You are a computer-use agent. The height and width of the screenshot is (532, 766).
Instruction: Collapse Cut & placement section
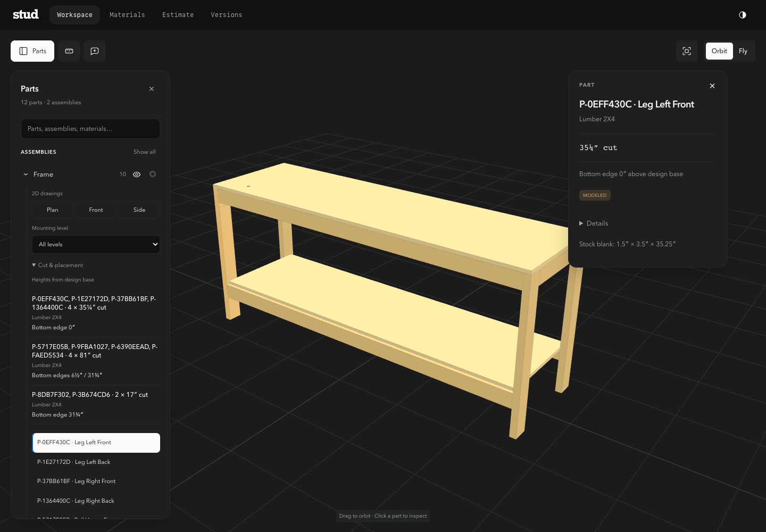57,265
